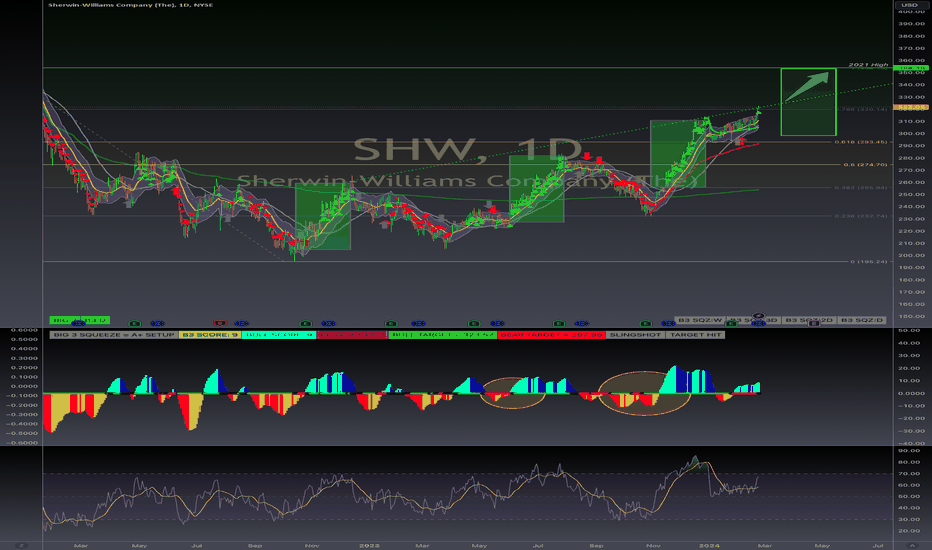Click the chart title Sherwin-Williams Company (The), 1D, NYSE

point(131,5)
